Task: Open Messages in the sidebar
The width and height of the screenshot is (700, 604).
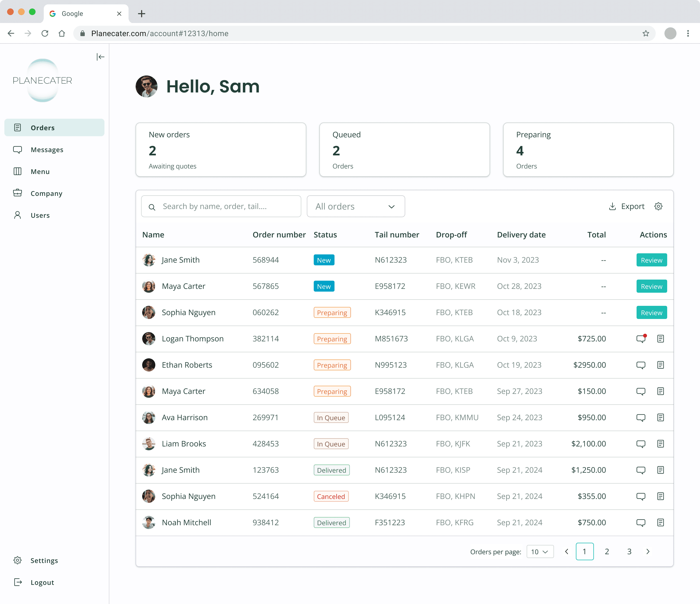Action: point(47,150)
